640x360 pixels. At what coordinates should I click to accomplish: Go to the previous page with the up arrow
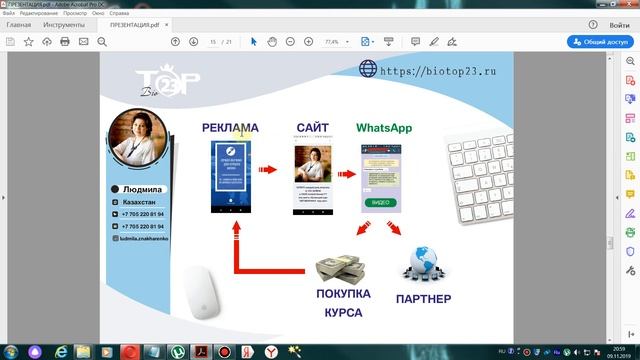tap(175, 42)
